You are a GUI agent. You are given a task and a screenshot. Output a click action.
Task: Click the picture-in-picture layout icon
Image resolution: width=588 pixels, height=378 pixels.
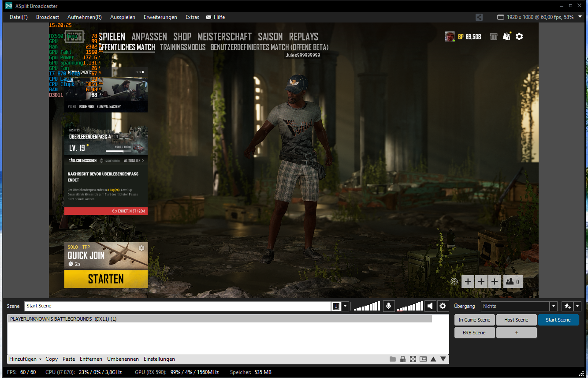click(423, 359)
